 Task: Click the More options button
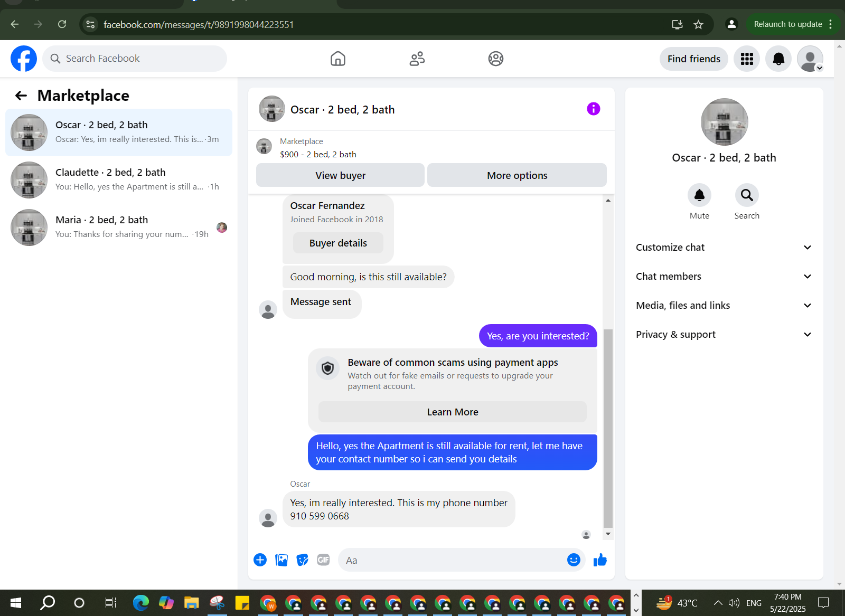517,175
